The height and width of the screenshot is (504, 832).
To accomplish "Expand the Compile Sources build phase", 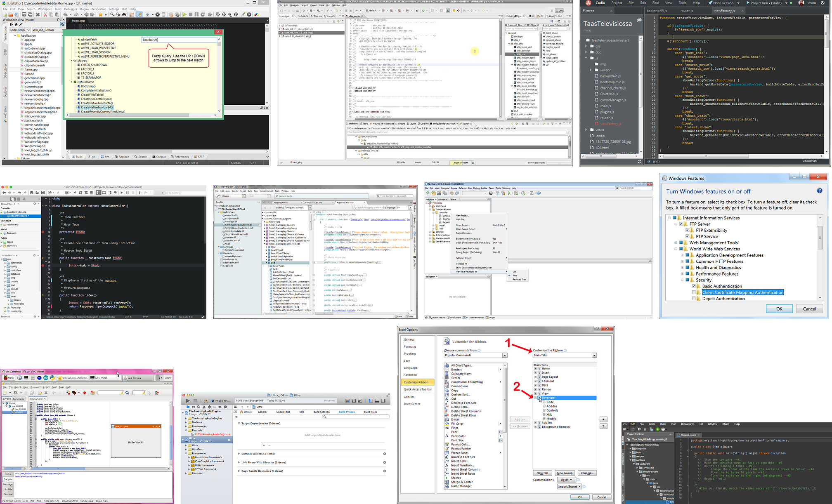I will (x=239, y=454).
